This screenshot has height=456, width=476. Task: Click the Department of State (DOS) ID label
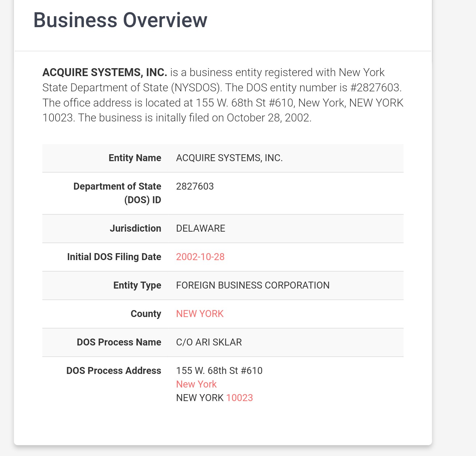(117, 193)
